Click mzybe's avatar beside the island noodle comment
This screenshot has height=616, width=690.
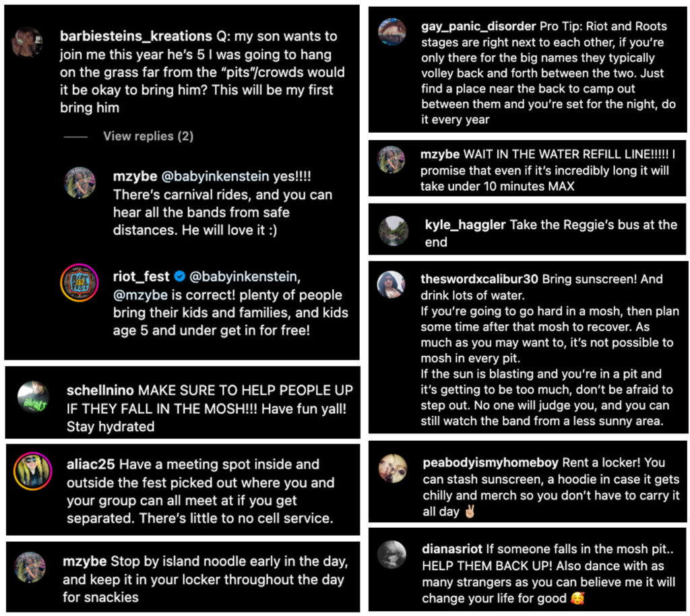30,567
